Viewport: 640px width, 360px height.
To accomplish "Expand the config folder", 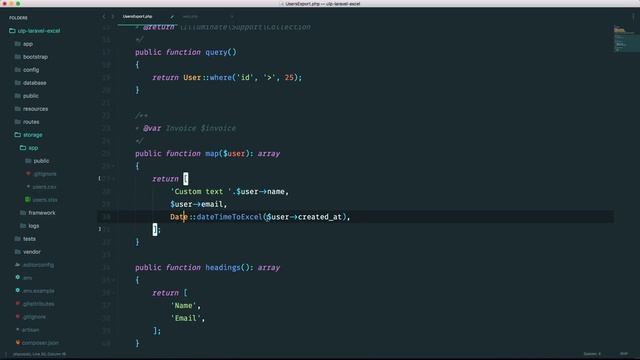I will [x=27, y=70].
